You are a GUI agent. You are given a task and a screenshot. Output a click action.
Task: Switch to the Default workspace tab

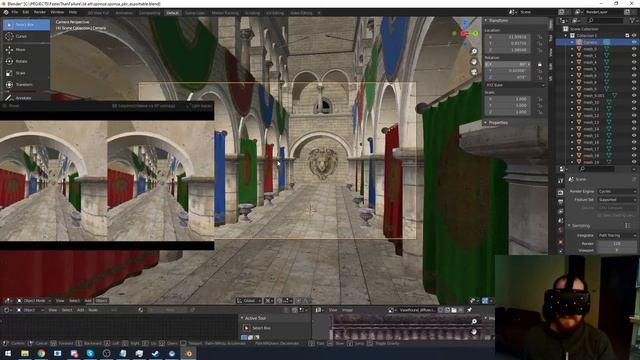click(172, 13)
